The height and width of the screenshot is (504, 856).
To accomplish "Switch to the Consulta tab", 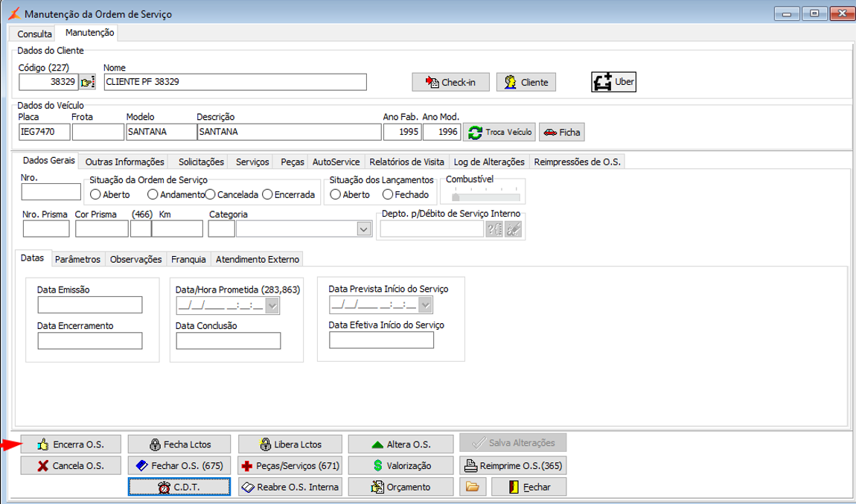I will click(34, 34).
